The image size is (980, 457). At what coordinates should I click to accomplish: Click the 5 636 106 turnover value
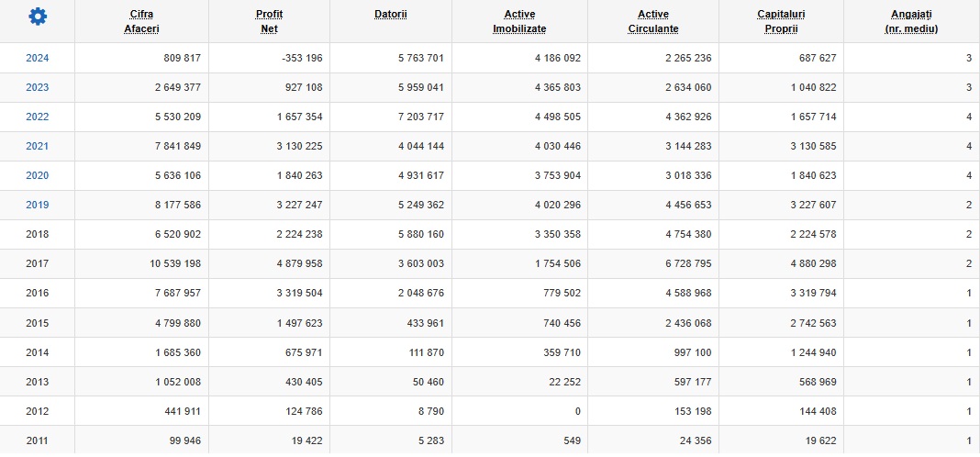tap(177, 175)
